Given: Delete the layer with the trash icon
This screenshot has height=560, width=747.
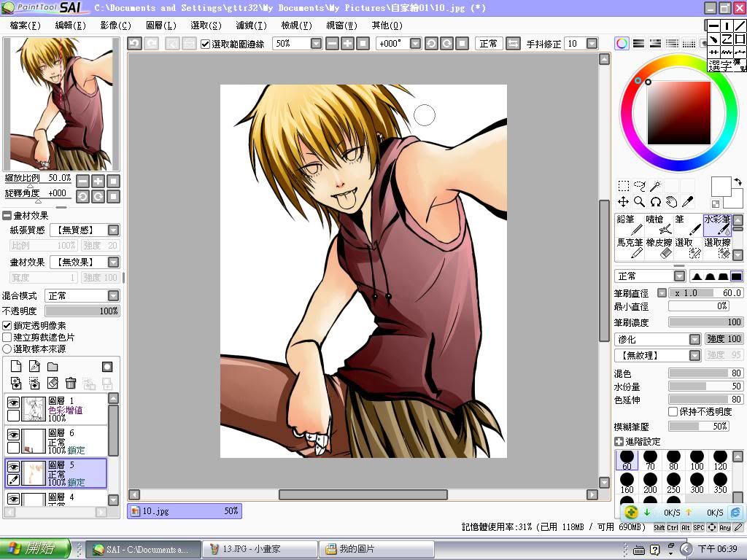Looking at the screenshot, I should click(71, 383).
